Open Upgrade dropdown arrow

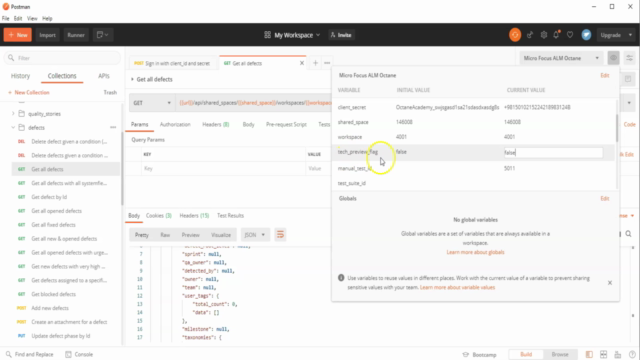[630, 35]
